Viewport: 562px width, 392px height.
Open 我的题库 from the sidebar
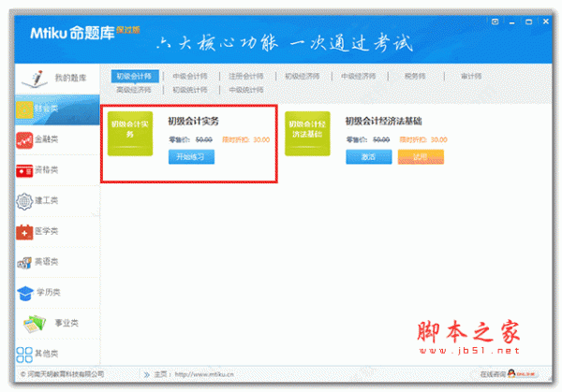click(57, 79)
